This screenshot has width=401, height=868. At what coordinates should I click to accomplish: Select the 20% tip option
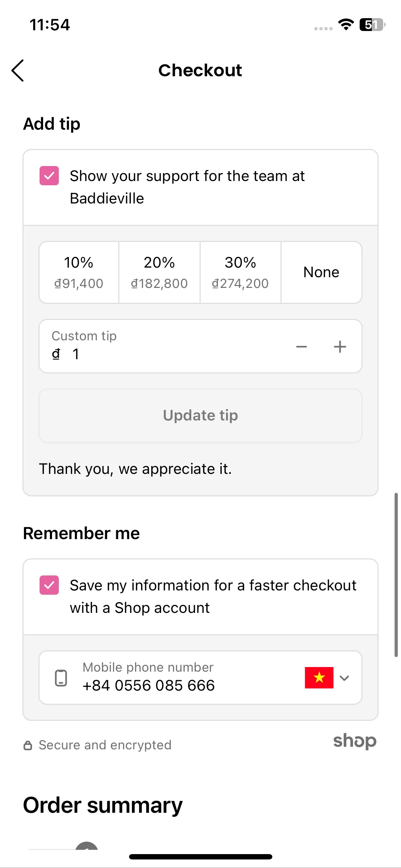coord(159,273)
